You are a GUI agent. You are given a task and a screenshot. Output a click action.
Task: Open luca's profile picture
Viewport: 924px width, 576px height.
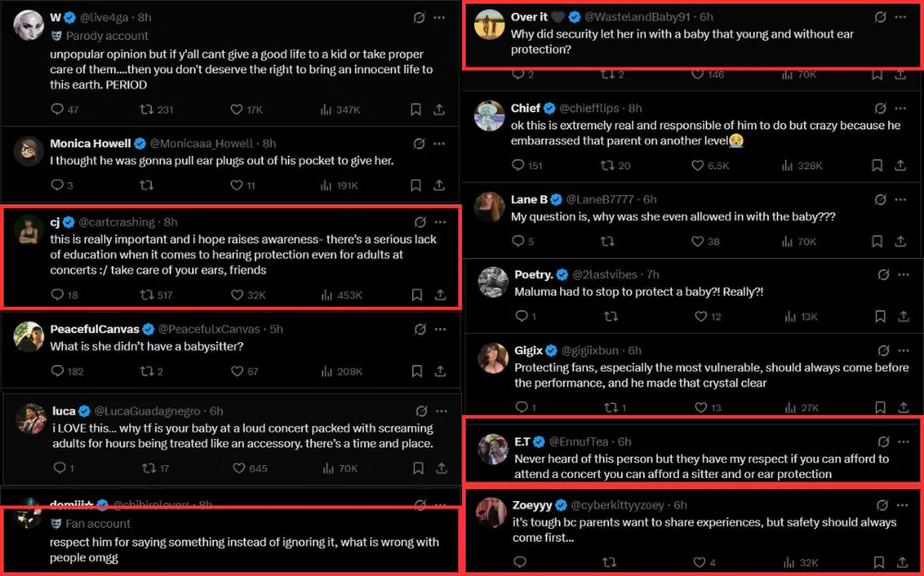pyautogui.click(x=30, y=419)
